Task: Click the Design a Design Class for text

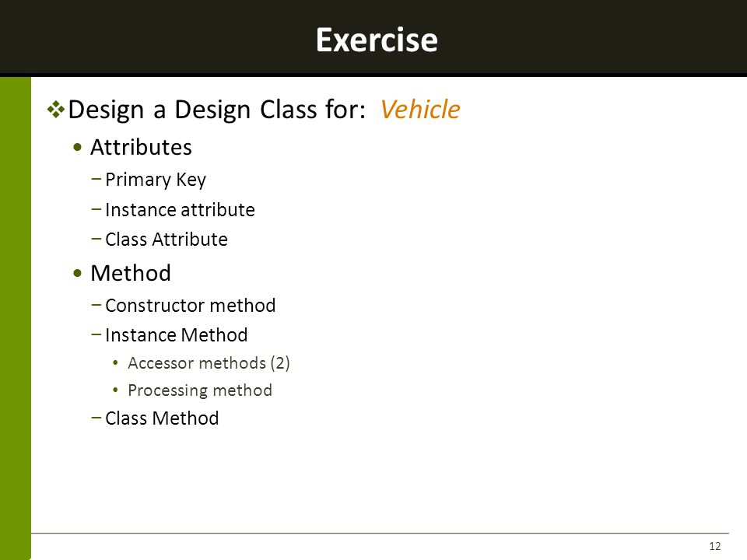Action: point(217,110)
